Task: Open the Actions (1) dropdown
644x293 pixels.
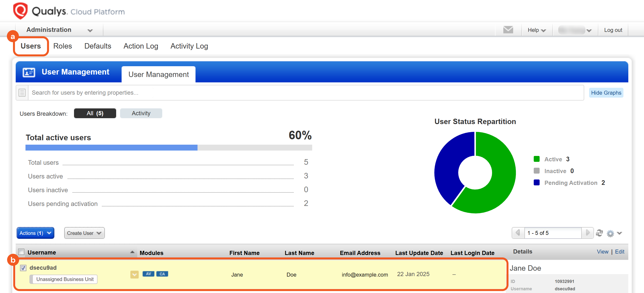Action: click(35, 233)
